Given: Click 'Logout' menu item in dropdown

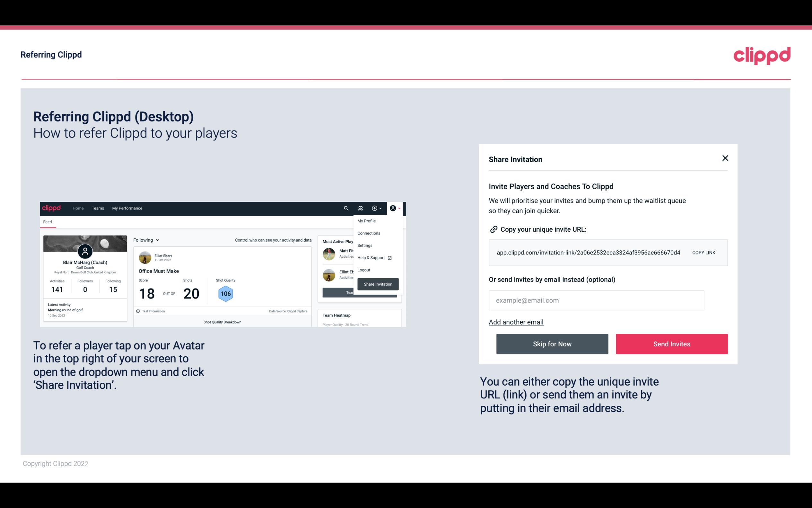Looking at the screenshot, I should [363, 270].
